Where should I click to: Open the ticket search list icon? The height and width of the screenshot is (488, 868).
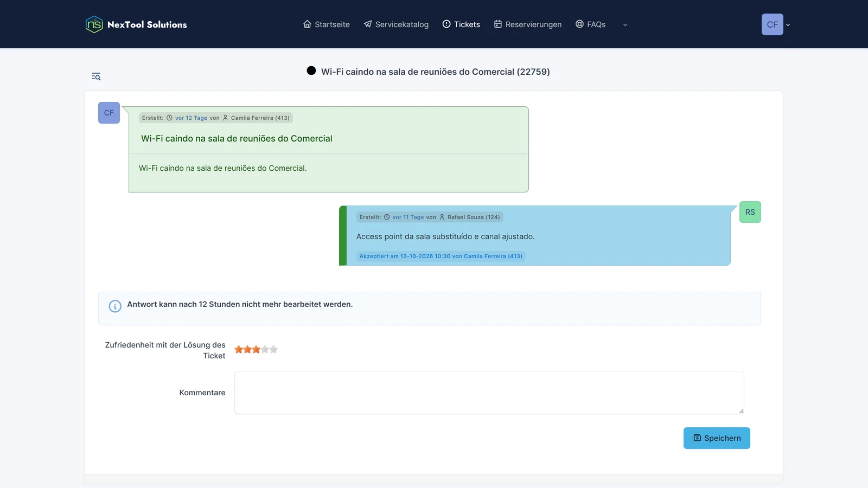pyautogui.click(x=96, y=76)
